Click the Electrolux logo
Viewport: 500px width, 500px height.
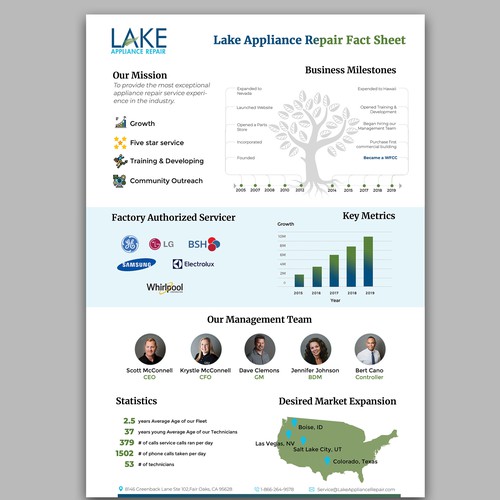tap(193, 264)
